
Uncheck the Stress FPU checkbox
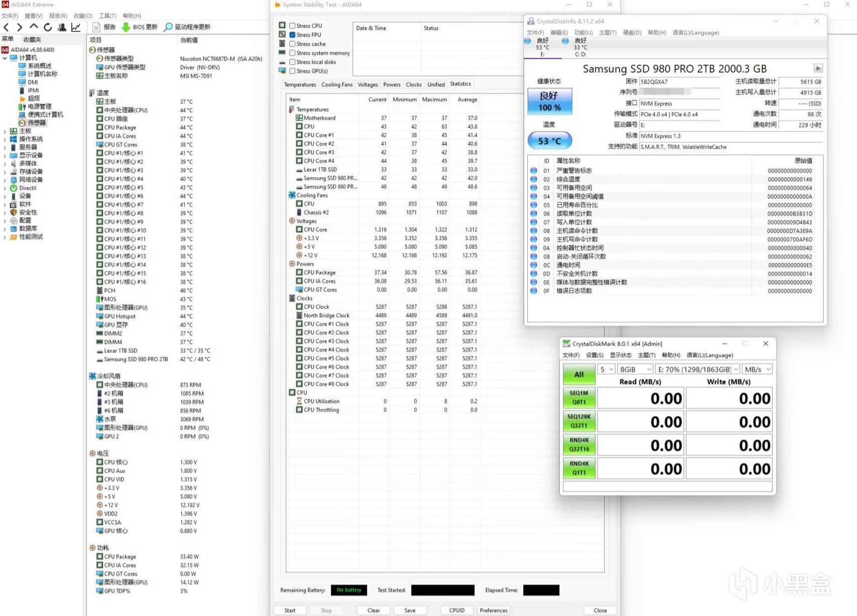click(x=292, y=35)
